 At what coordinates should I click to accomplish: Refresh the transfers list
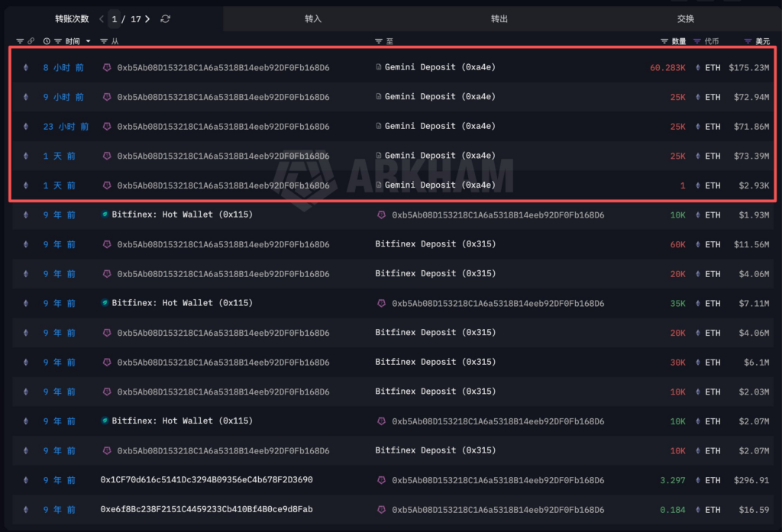click(x=166, y=19)
